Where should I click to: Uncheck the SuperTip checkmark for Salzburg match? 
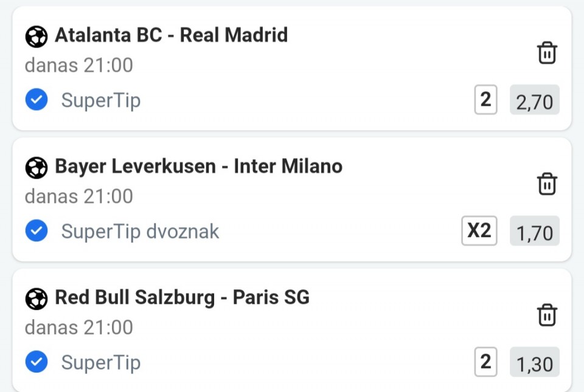point(36,362)
